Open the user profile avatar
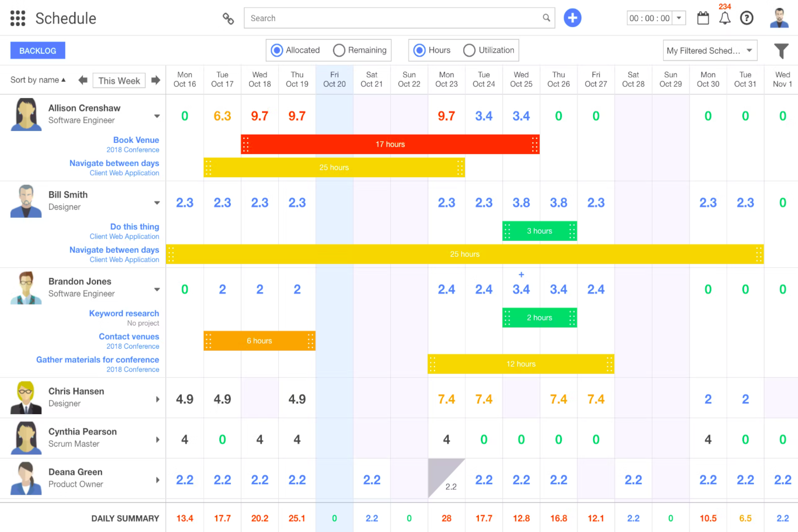 (x=779, y=18)
